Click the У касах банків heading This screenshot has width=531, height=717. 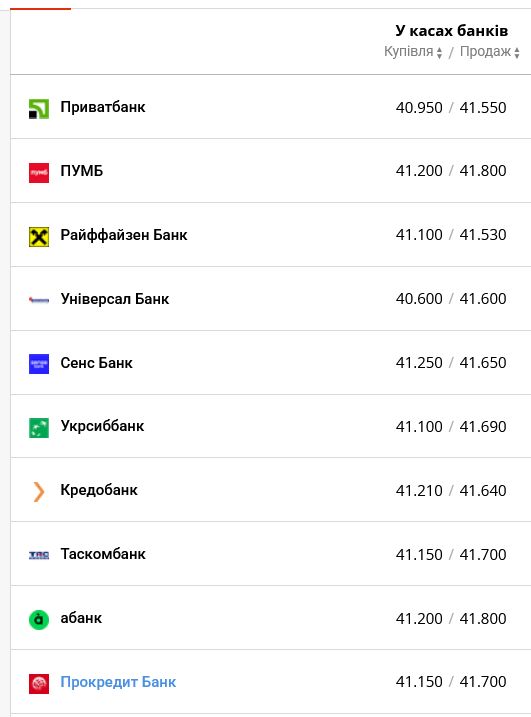click(x=451, y=30)
